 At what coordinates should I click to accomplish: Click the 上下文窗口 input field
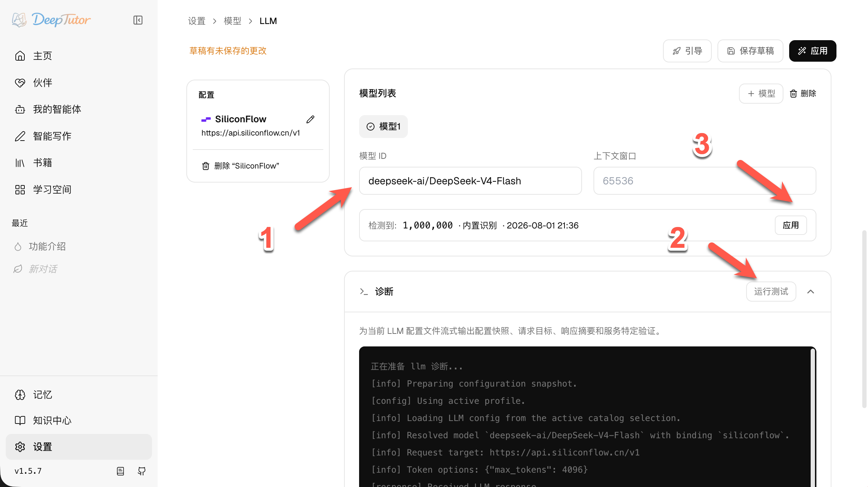pos(705,181)
